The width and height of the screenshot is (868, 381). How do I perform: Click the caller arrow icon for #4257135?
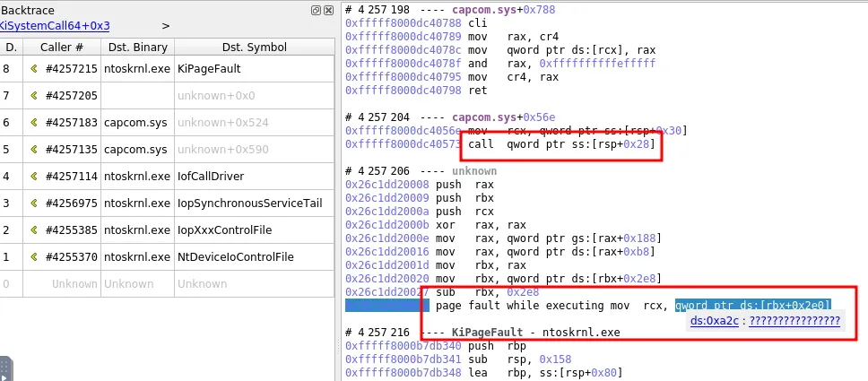click(x=34, y=150)
